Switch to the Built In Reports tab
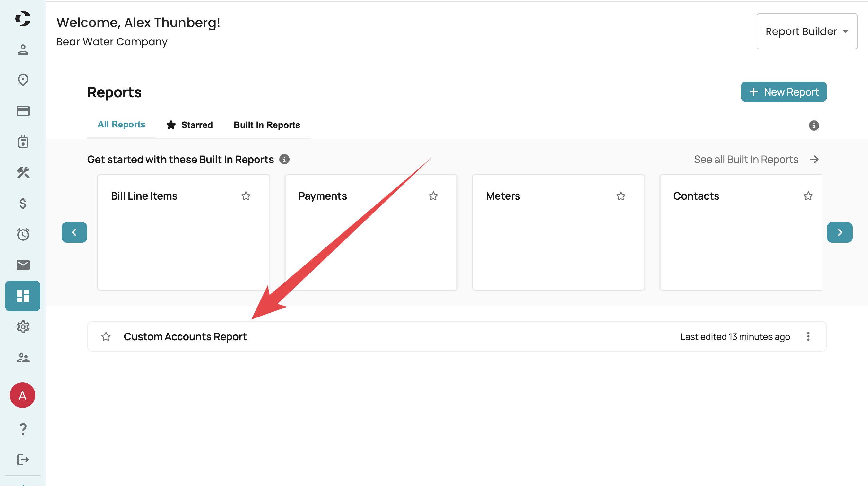This screenshot has height=486, width=868. pos(266,125)
